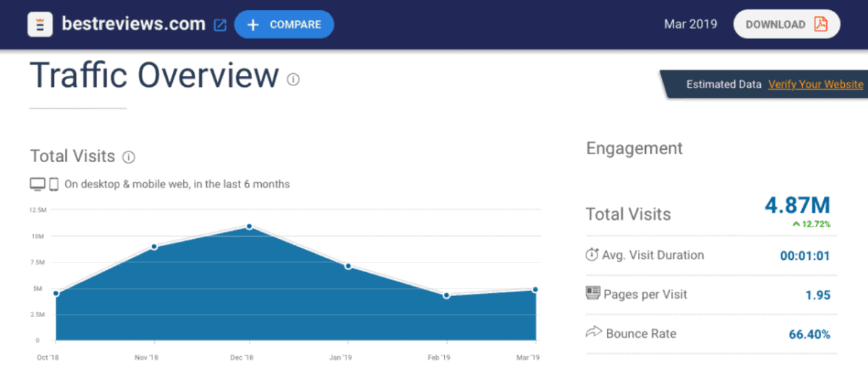
Task: Click the Traffic Overview info icon
Action: (293, 80)
